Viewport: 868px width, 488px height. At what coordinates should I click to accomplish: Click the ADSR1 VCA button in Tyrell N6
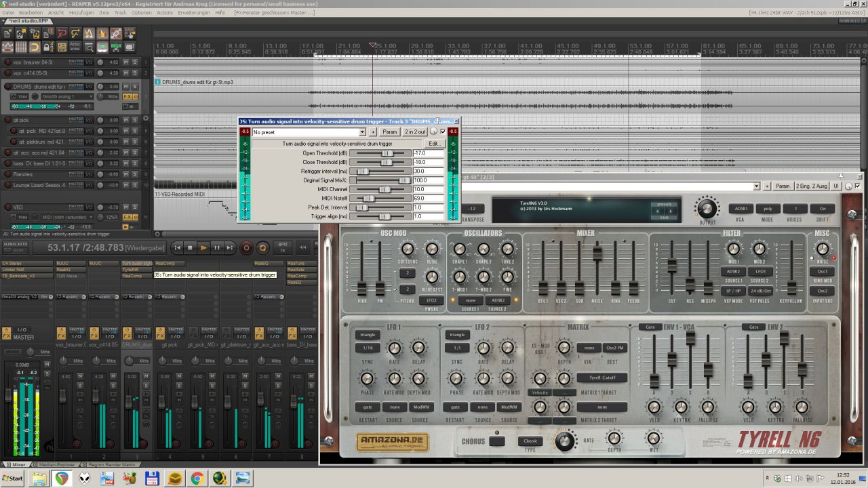point(741,209)
